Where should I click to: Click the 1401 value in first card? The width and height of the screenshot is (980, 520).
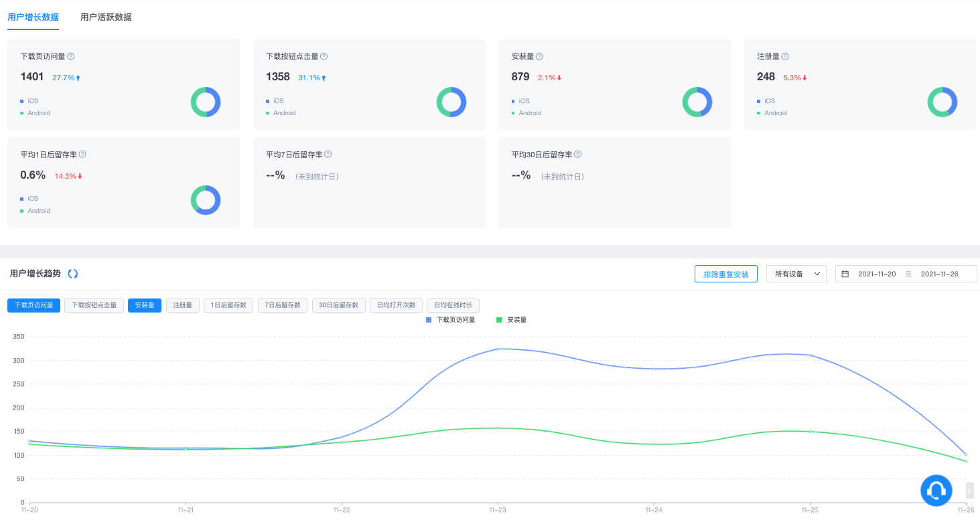(x=32, y=77)
